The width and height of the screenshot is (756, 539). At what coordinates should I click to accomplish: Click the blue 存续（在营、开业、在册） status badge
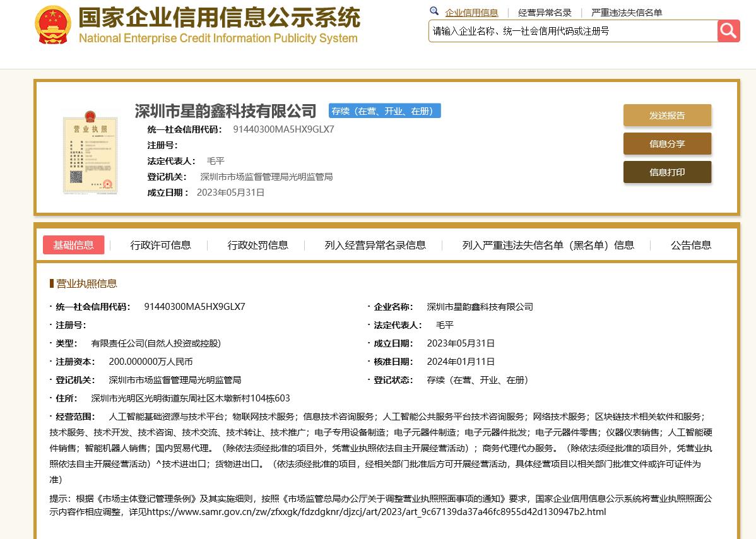(385, 111)
